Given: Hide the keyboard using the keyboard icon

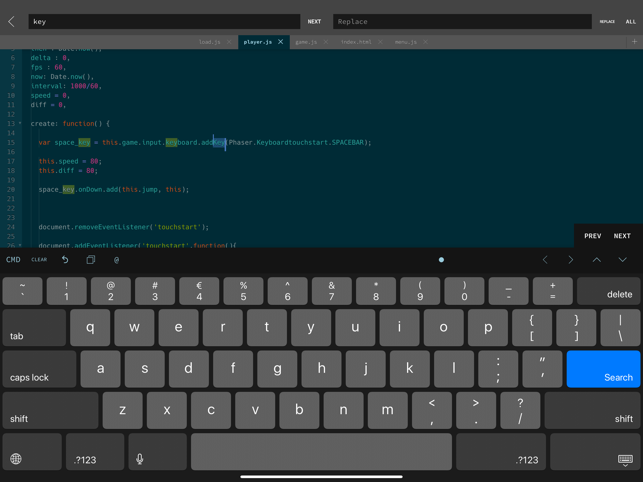Looking at the screenshot, I should [624, 459].
